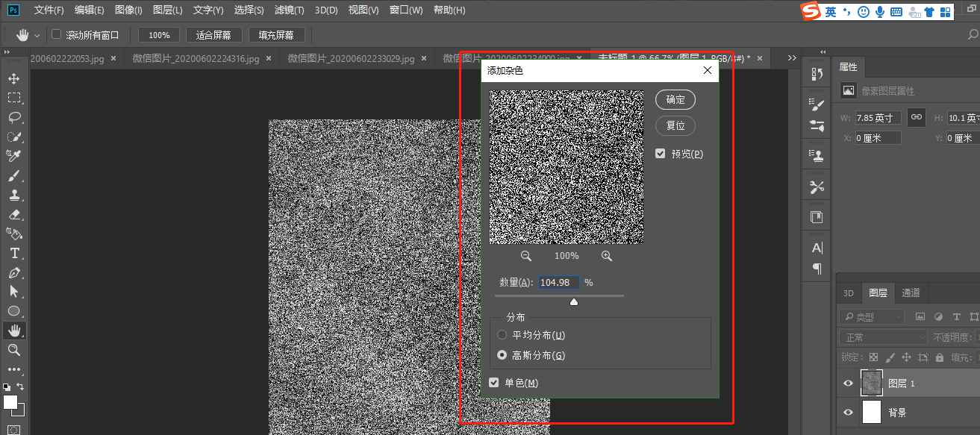Switch to the 通道 channels tab
Screen dimensions: 980x435
click(911, 292)
